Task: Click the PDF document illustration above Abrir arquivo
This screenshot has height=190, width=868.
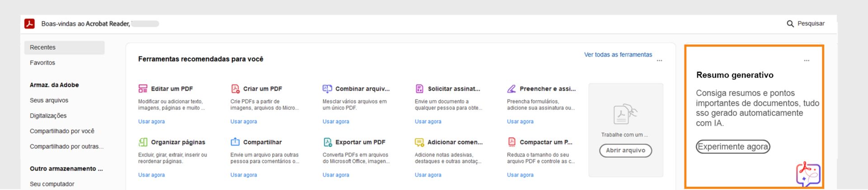Action: coord(625,114)
